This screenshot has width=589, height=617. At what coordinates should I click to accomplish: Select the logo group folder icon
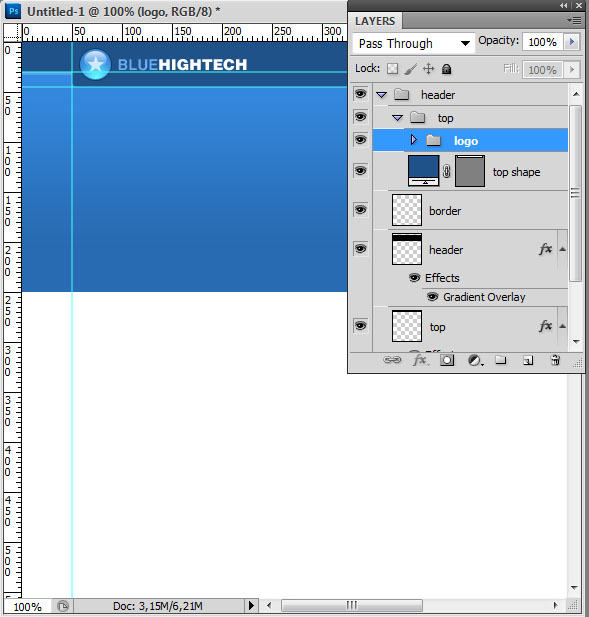point(434,140)
